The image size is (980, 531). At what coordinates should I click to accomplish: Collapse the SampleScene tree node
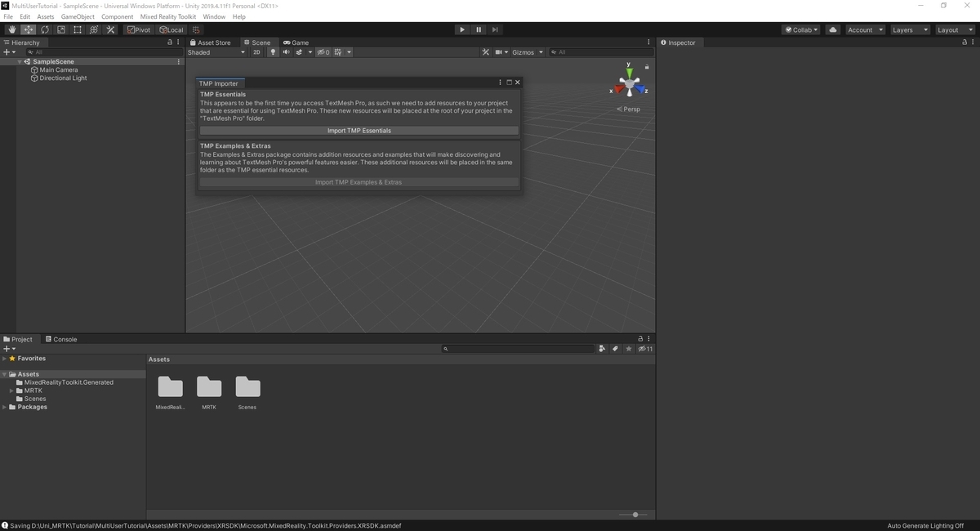click(20, 62)
